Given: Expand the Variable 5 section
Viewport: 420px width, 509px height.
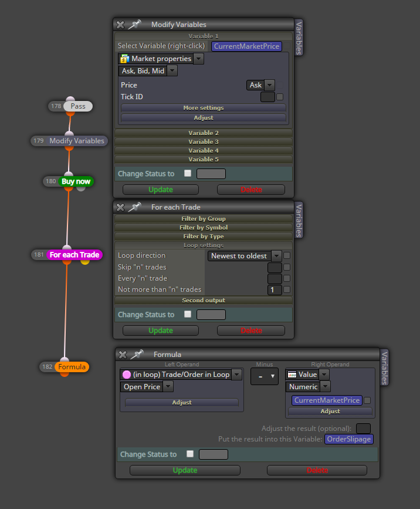Looking at the screenshot, I should (x=204, y=159).
